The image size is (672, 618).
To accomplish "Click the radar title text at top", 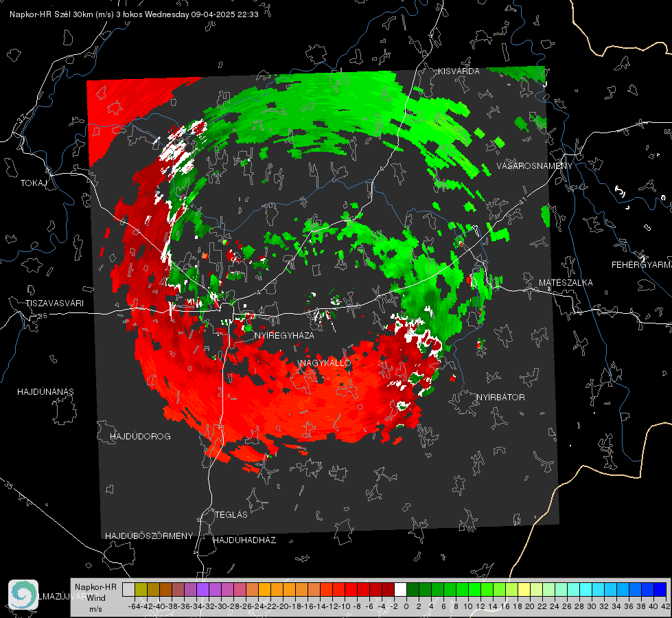I will [x=134, y=14].
